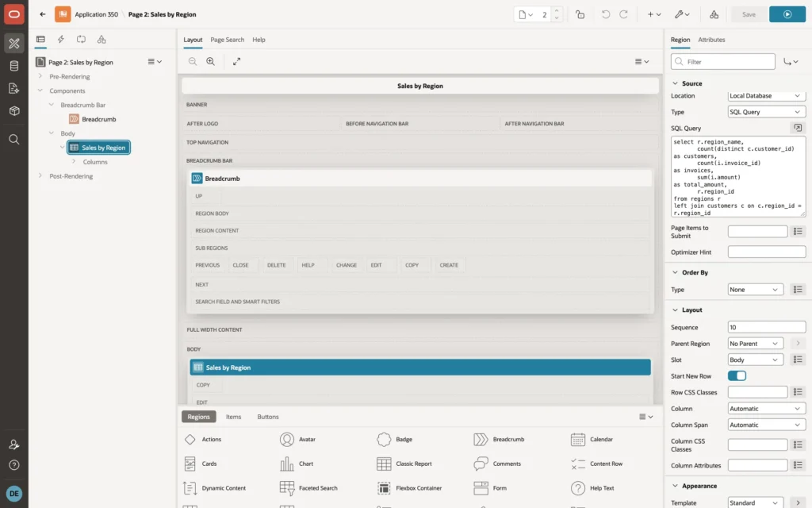Image resolution: width=812 pixels, height=508 pixels.
Task: Click the property Filter field
Action: (723, 62)
